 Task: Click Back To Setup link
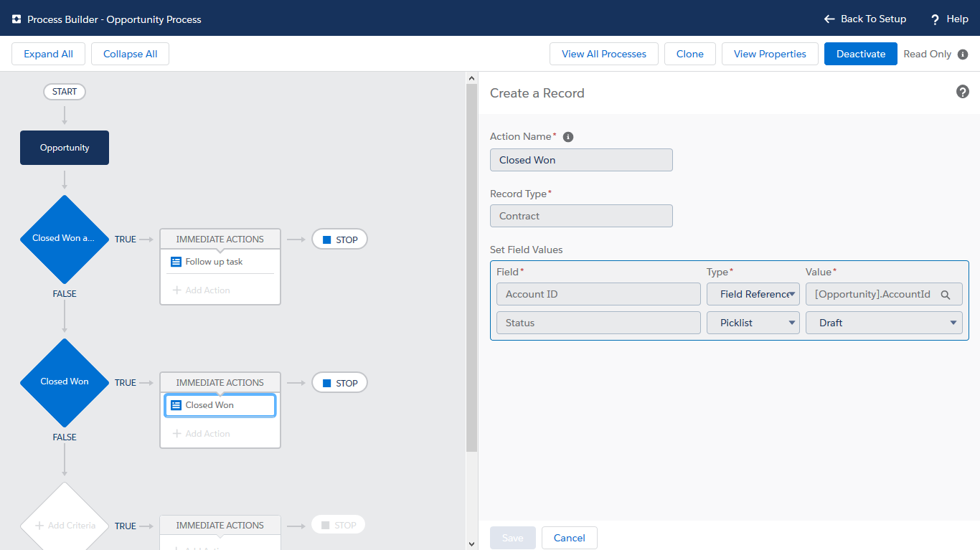pos(864,19)
